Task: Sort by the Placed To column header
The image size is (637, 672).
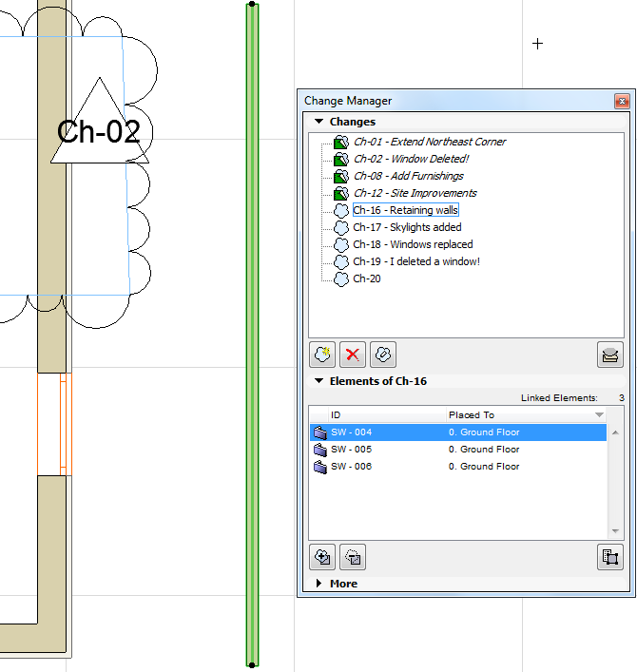Action: (x=526, y=414)
